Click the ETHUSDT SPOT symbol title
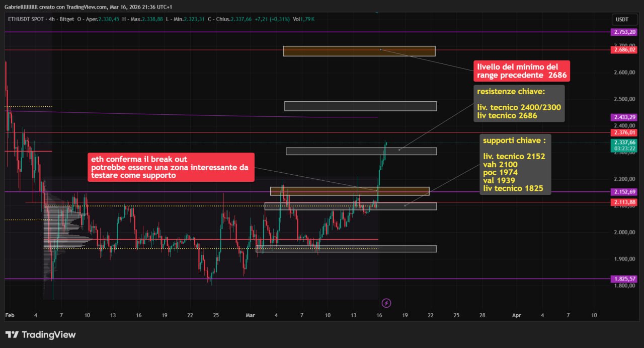Screen dimensions: 644x348 tap(27, 19)
